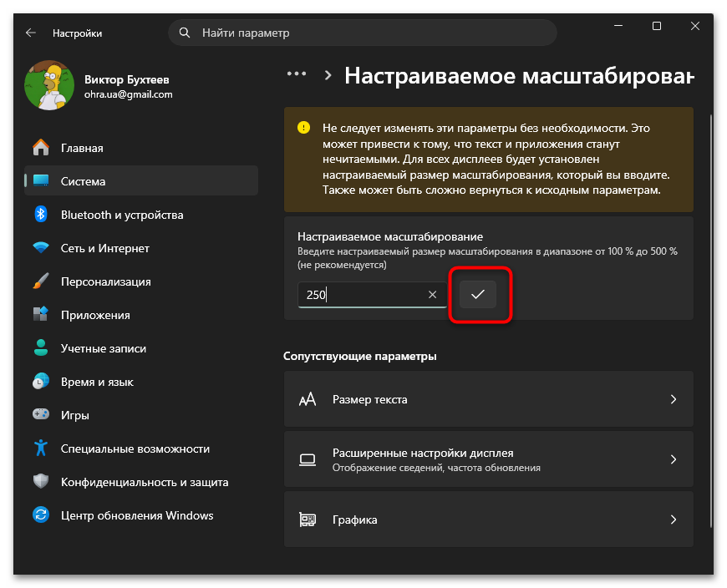The height and width of the screenshot is (588, 727).
Task: Open the Главная section
Action: click(x=141, y=148)
